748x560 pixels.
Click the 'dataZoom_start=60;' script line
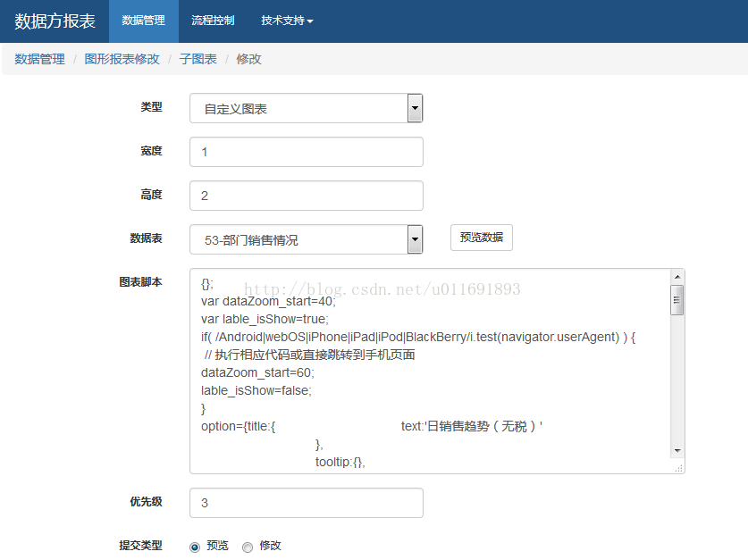tap(257, 372)
